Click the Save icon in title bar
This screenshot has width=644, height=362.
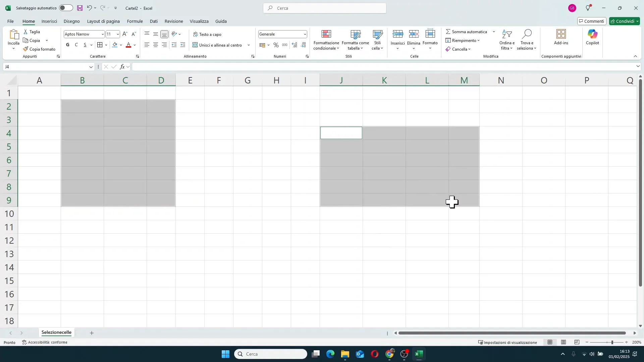click(x=80, y=8)
